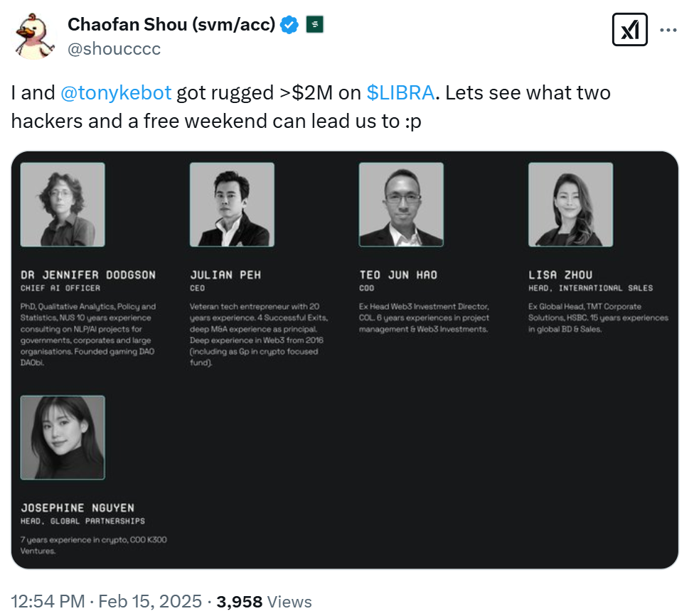Click the tweet text body
Viewport: 694px width, 616px height.
[x=311, y=107]
